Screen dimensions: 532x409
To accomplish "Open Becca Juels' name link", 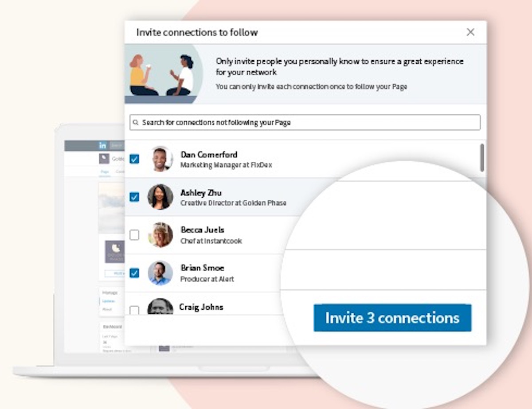I will 202,230.
